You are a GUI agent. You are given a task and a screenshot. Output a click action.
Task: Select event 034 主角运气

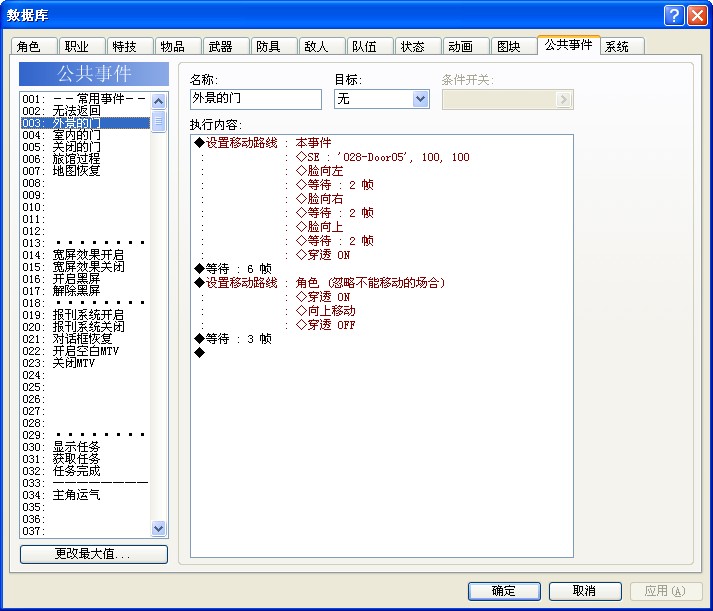pyautogui.click(x=85, y=495)
